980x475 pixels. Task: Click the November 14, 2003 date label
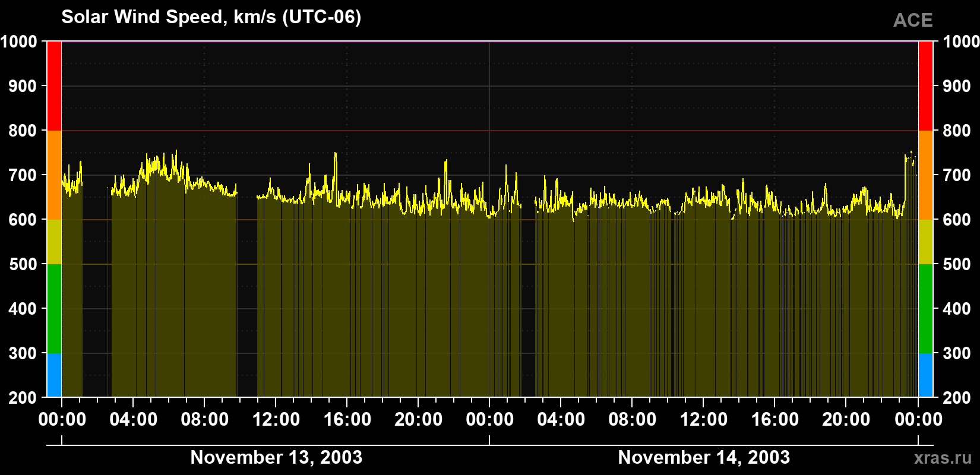pos(704,457)
